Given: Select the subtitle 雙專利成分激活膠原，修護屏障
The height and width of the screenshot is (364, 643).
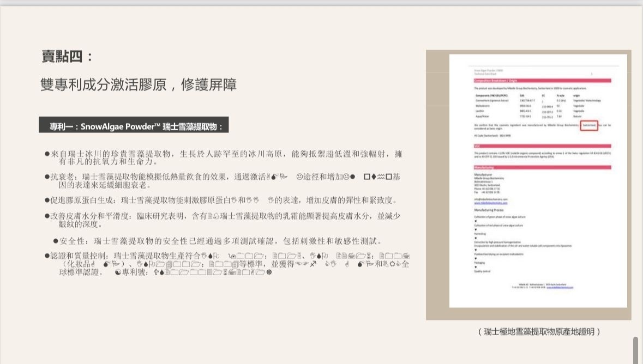Looking at the screenshot, I should (138, 85).
